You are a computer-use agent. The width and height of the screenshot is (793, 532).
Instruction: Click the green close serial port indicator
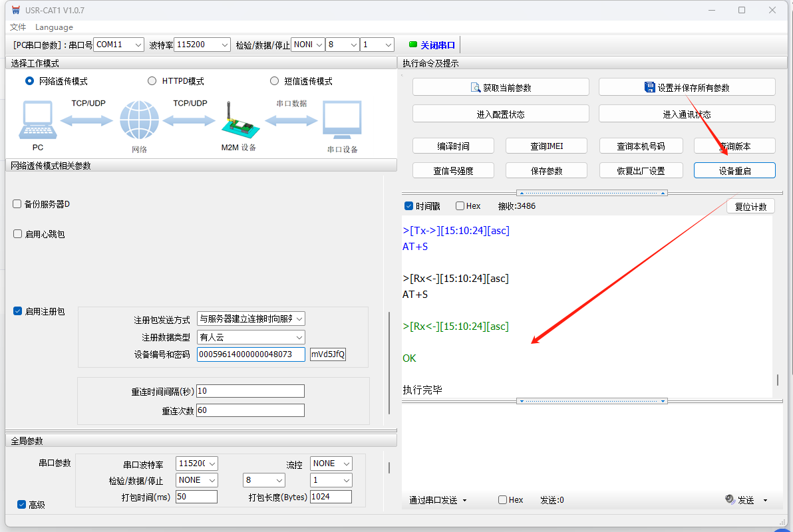point(413,45)
